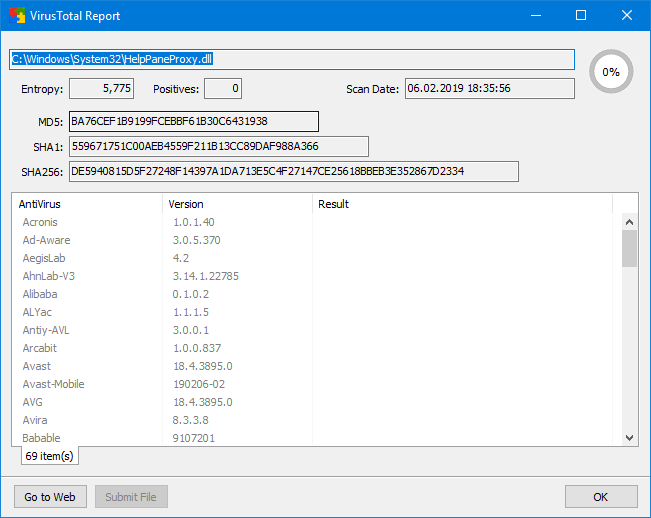Click the VirusTotal Report app icon
Screen dimensions: 651x518
tap(17, 16)
